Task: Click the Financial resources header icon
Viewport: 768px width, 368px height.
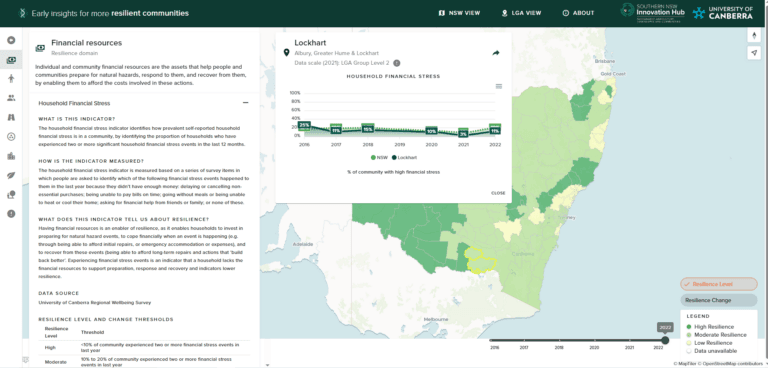Action: click(x=40, y=48)
